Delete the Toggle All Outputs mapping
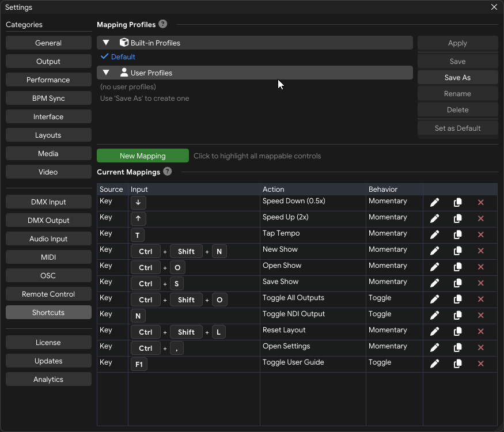This screenshot has width=504, height=432. (481, 300)
